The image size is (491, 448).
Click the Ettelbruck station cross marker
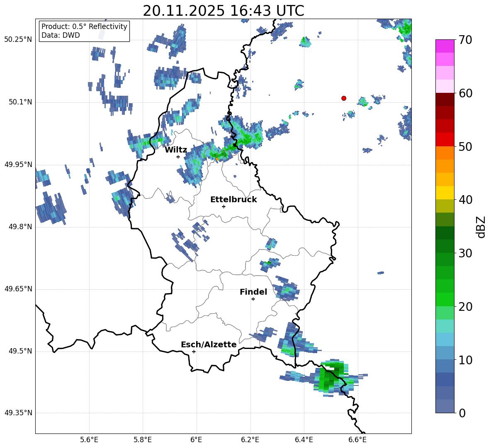(224, 206)
